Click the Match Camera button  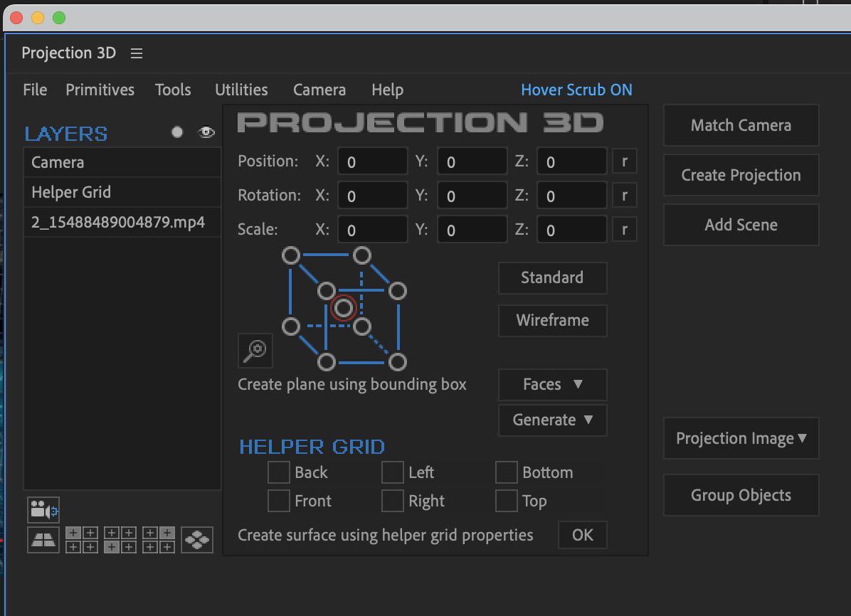point(741,125)
